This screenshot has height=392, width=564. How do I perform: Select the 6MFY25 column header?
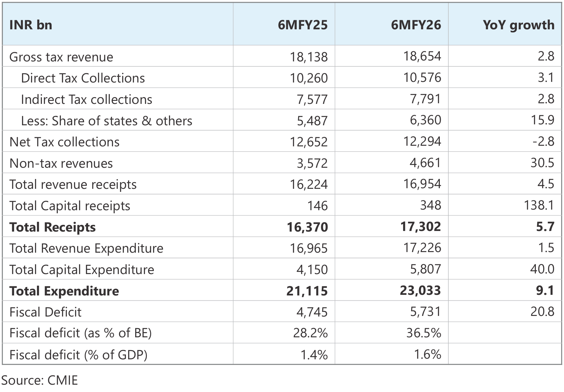click(302, 25)
